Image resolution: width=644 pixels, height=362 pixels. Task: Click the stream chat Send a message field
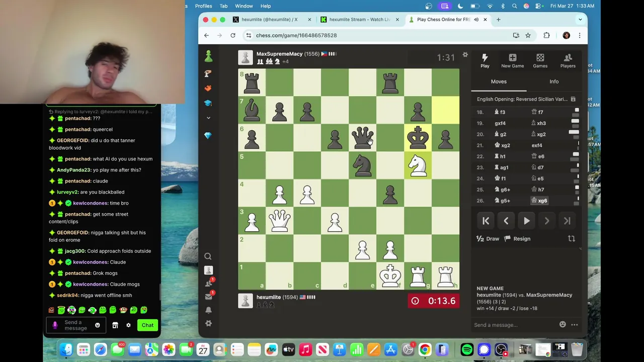(75, 325)
